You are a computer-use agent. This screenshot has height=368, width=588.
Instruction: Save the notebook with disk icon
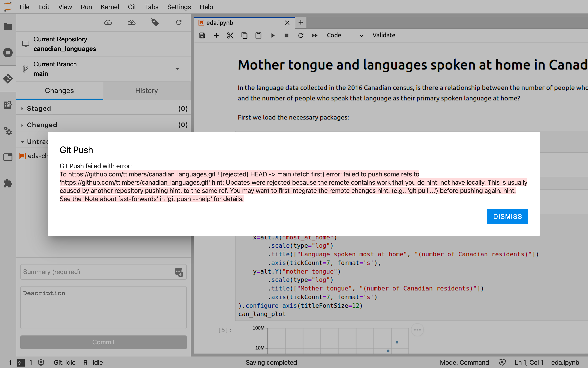(x=202, y=35)
